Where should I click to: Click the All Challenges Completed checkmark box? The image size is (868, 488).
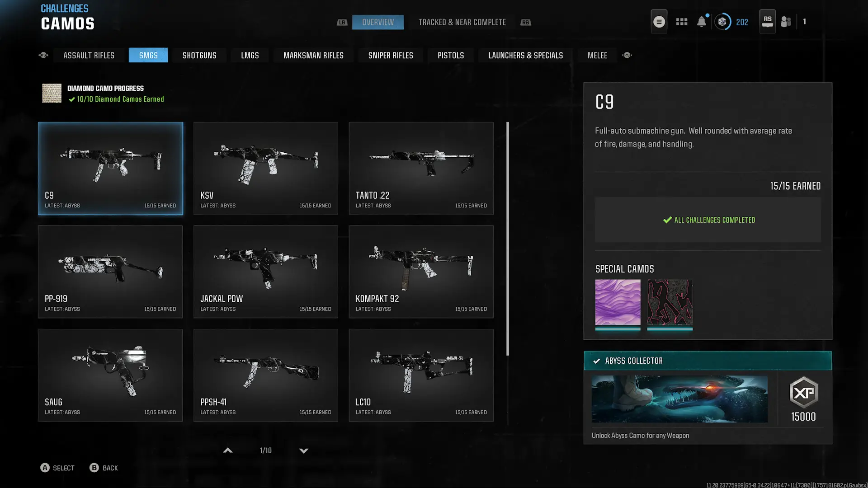(708, 220)
